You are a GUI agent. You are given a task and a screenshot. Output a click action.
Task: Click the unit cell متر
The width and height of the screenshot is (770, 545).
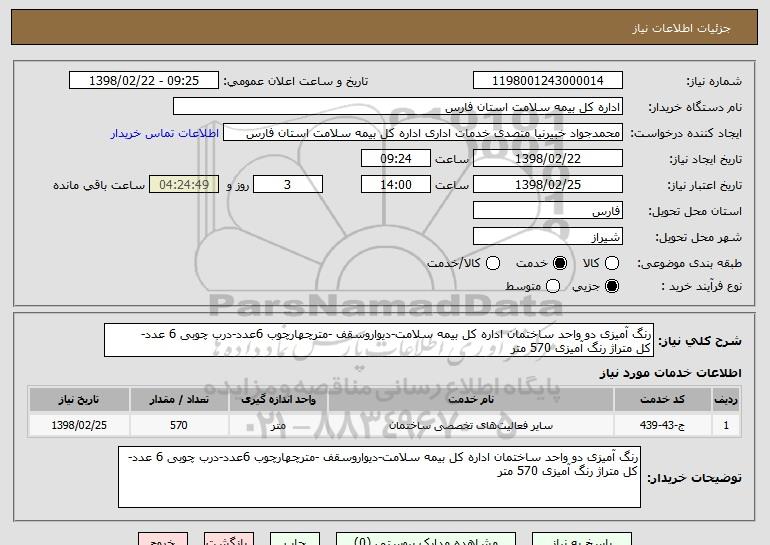278,425
